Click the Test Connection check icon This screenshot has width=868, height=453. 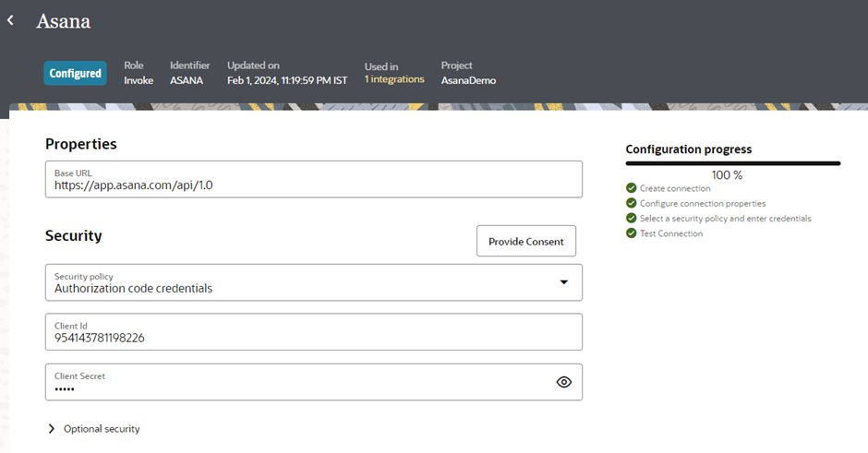(x=632, y=233)
